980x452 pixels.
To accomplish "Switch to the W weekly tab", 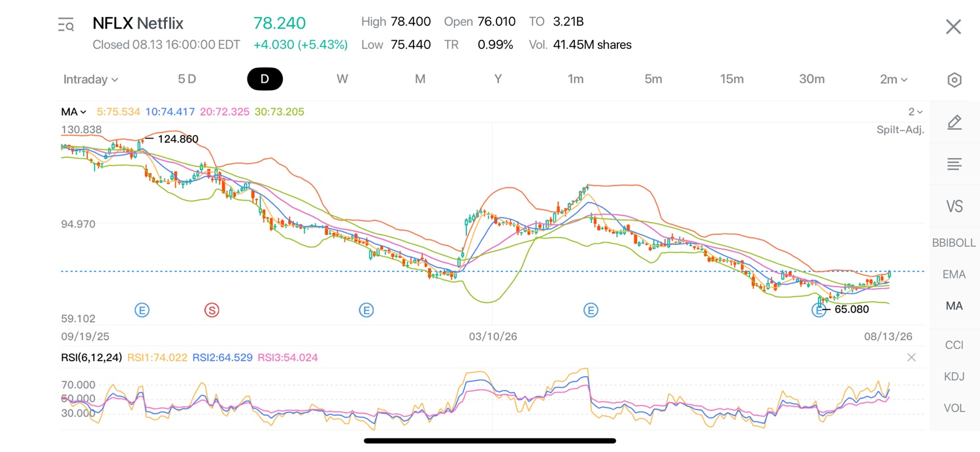I will point(342,79).
